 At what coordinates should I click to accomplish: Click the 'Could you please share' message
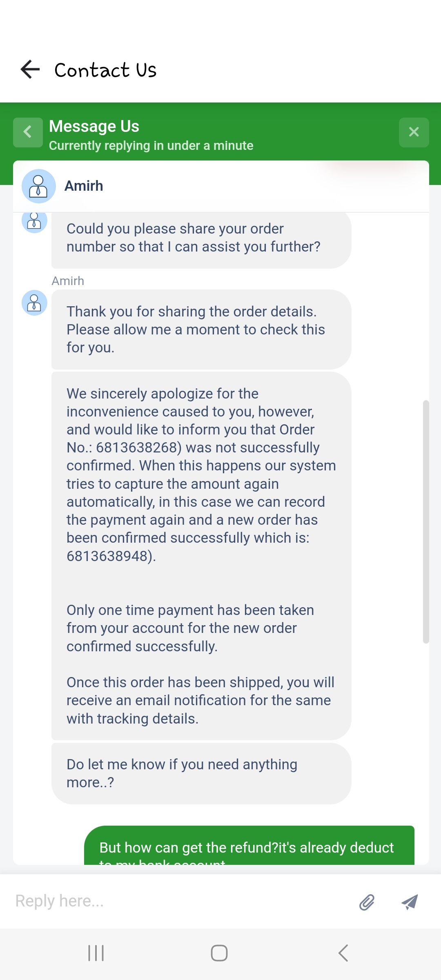(x=201, y=238)
